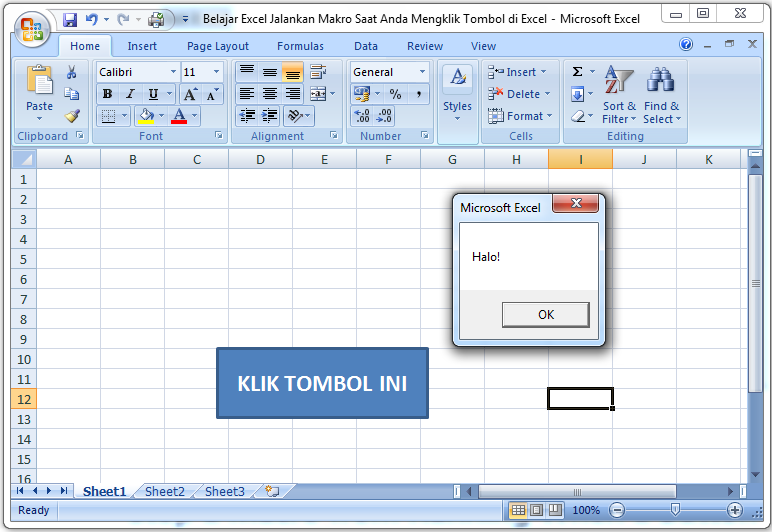The height and width of the screenshot is (532, 772).
Task: Close the Microsoft Excel message dialog
Action: tap(576, 203)
